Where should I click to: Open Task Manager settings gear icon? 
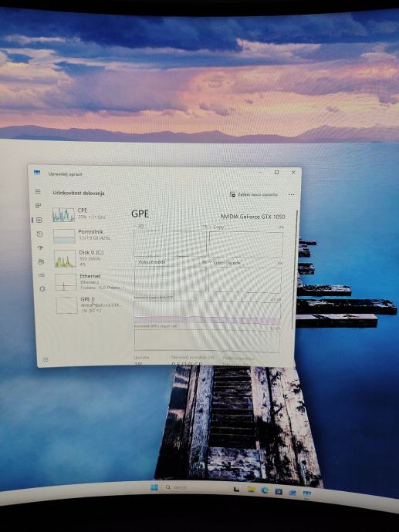click(46, 359)
